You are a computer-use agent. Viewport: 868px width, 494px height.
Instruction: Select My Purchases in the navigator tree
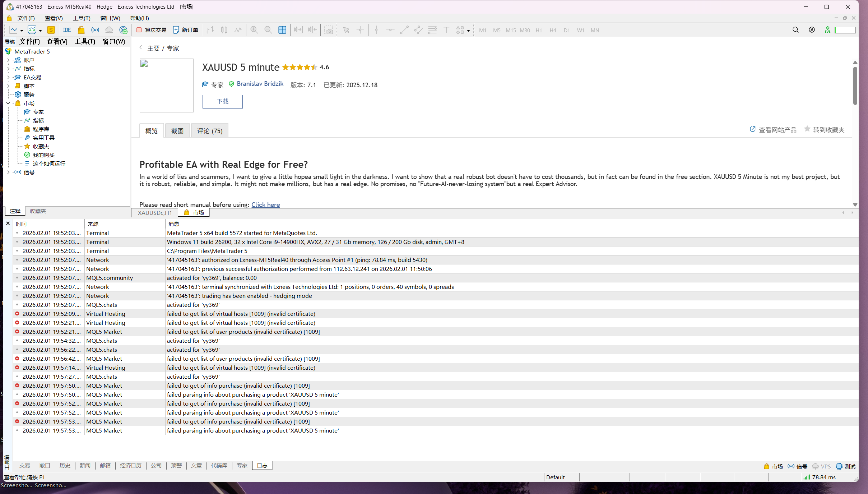click(x=43, y=155)
